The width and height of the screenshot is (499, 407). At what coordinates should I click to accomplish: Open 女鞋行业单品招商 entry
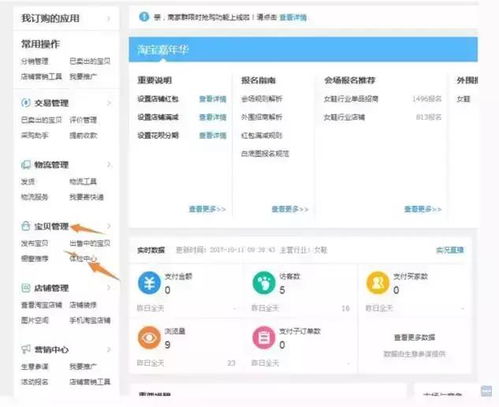coord(351,99)
